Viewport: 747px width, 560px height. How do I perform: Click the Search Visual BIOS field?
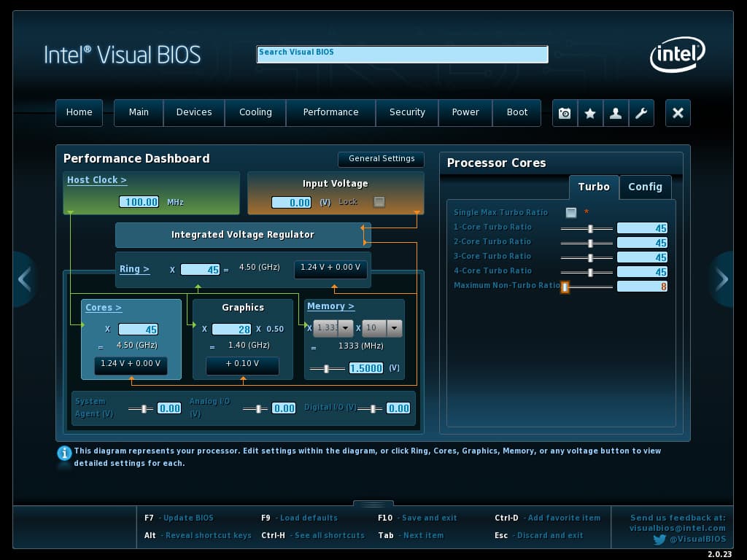click(x=402, y=54)
